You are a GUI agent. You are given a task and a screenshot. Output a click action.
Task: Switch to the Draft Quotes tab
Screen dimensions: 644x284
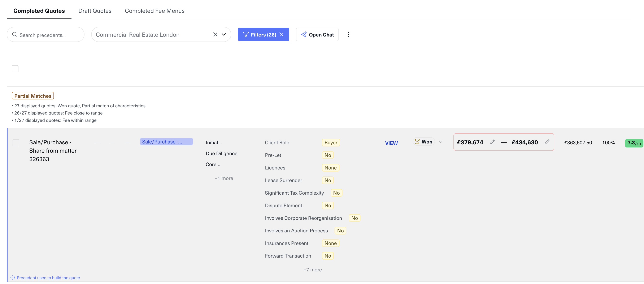[95, 11]
